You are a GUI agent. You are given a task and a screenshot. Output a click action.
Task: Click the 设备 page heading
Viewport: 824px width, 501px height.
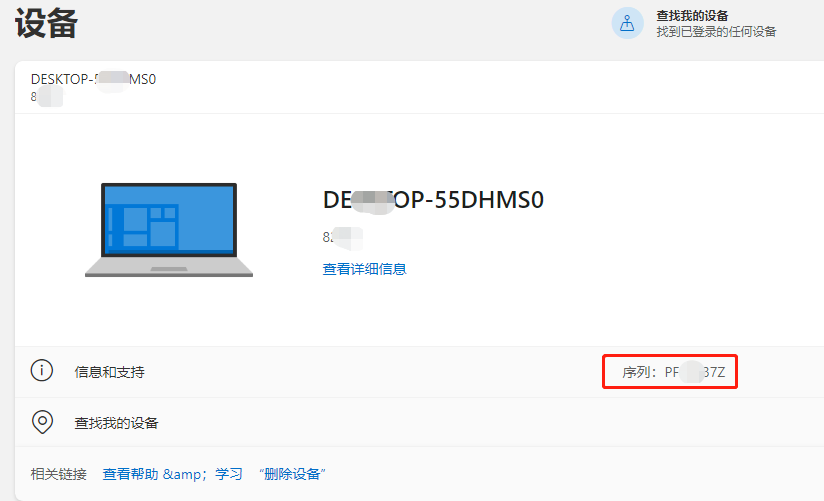[x=46, y=24]
